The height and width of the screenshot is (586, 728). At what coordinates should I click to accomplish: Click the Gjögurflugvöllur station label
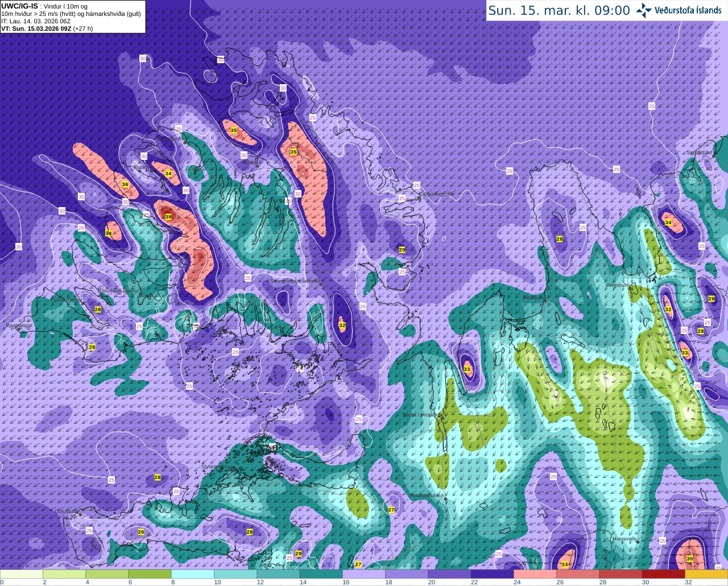(437, 194)
